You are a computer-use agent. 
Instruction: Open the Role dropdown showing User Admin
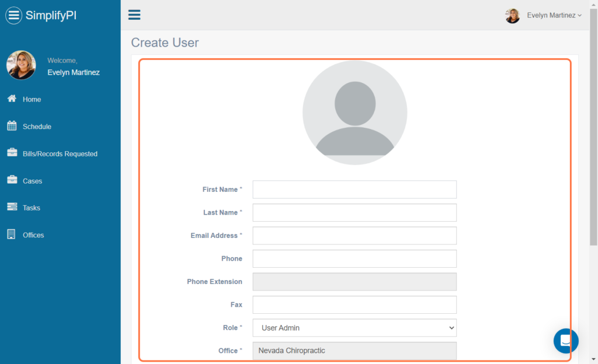(354, 328)
